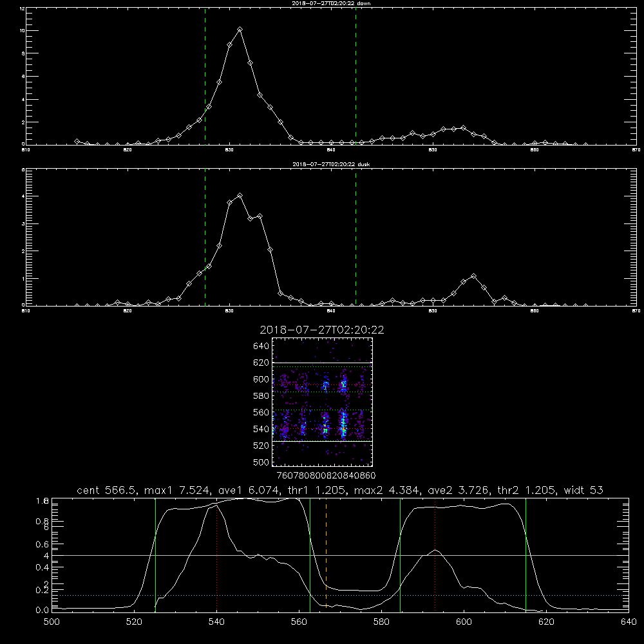Screen dimensions: 644x644
Task: Click the 640 label on spectrogram y-axis
Action: (261, 346)
